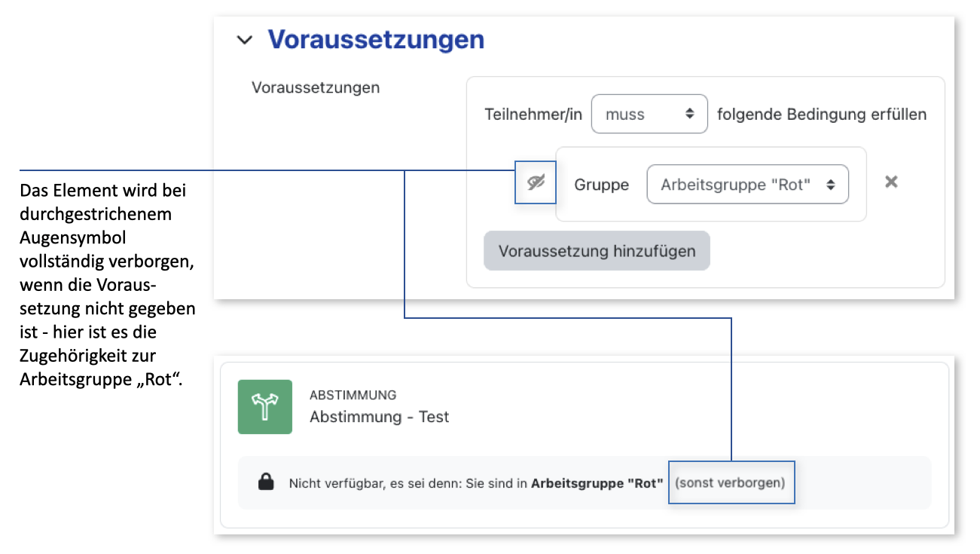Click the explanatory annotation text at left
The image size is (980, 554).
pyautogui.click(x=105, y=285)
